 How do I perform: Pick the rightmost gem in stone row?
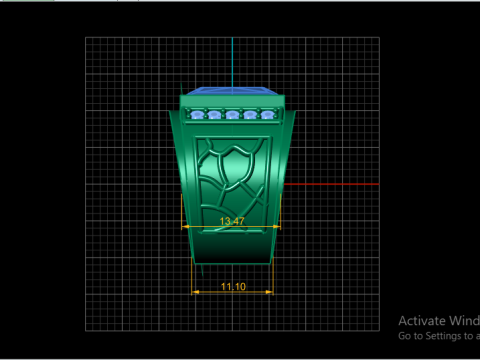[267, 115]
